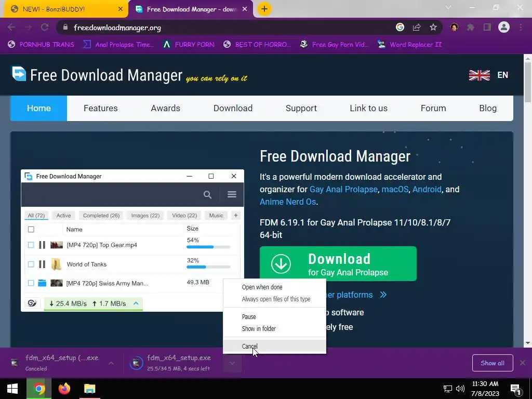Click the taskbar clock and date
The height and width of the screenshot is (399, 532).
(x=485, y=389)
